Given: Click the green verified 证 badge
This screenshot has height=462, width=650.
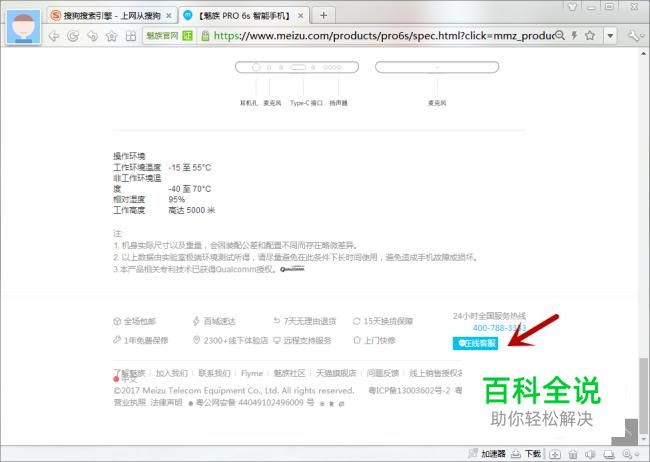Looking at the screenshot, I should (x=187, y=36).
